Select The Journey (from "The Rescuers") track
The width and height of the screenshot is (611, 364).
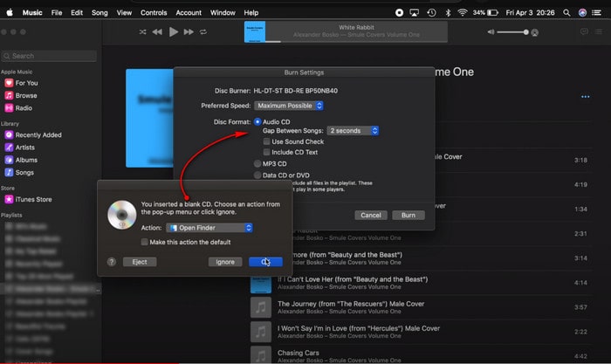coord(421,307)
